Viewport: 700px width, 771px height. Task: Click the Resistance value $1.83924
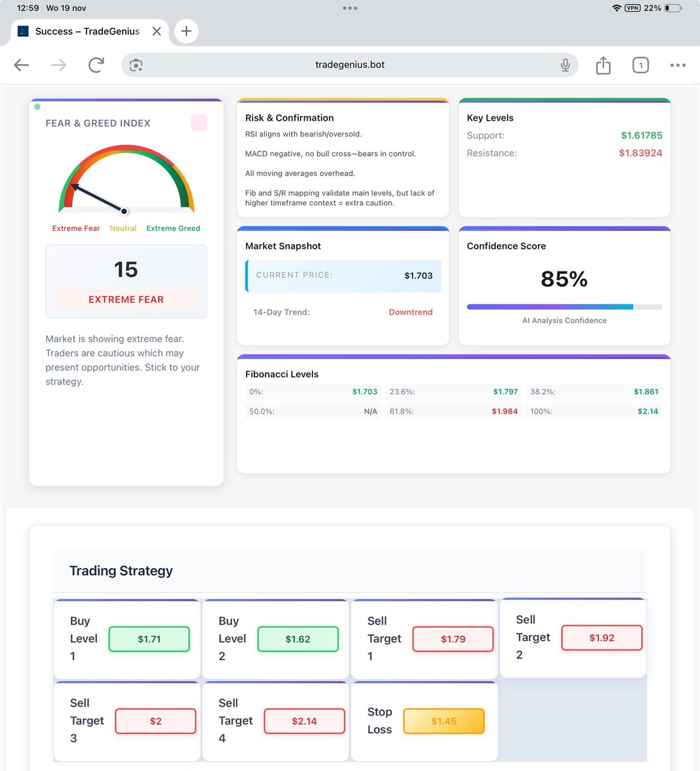click(640, 153)
